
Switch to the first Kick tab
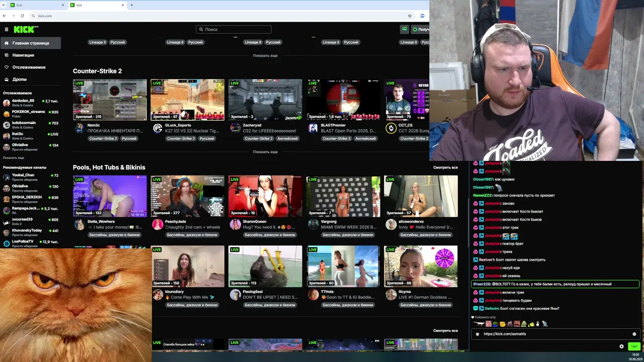click(x=36, y=5)
